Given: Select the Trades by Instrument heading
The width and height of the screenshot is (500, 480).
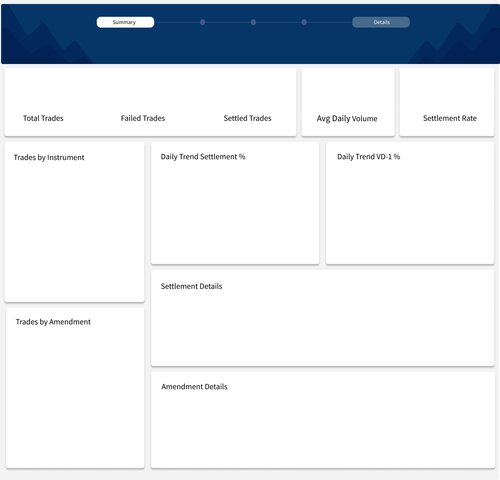Looking at the screenshot, I should (49, 158).
